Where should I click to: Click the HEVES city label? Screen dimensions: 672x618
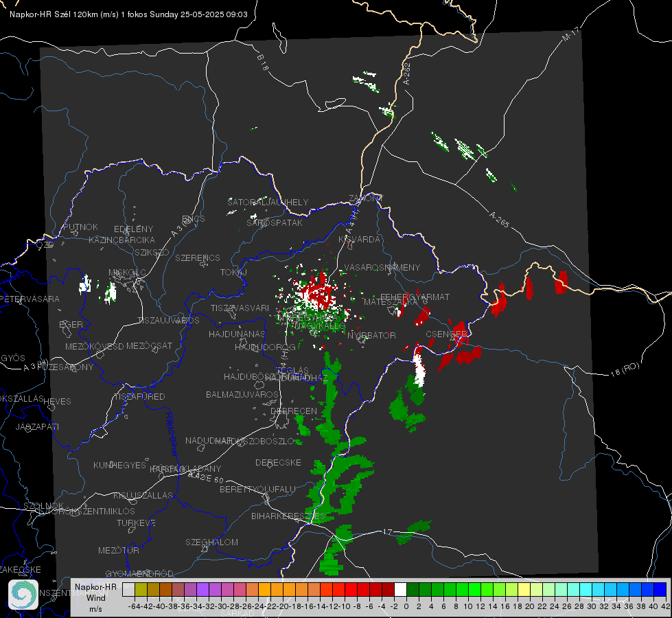click(x=58, y=401)
